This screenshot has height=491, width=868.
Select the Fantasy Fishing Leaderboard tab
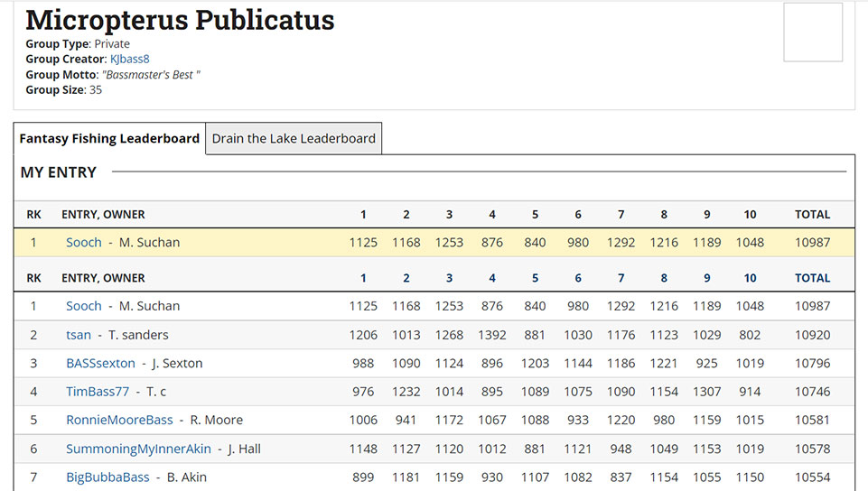tap(109, 139)
